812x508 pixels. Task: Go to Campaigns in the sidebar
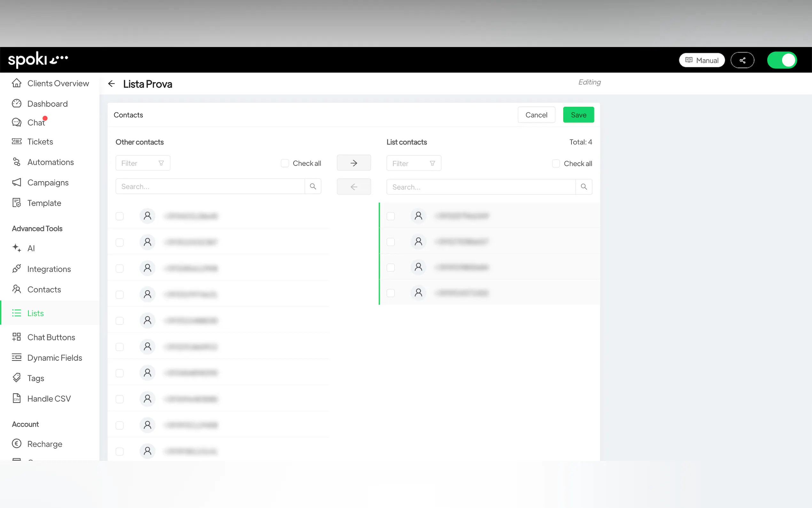[x=48, y=182]
